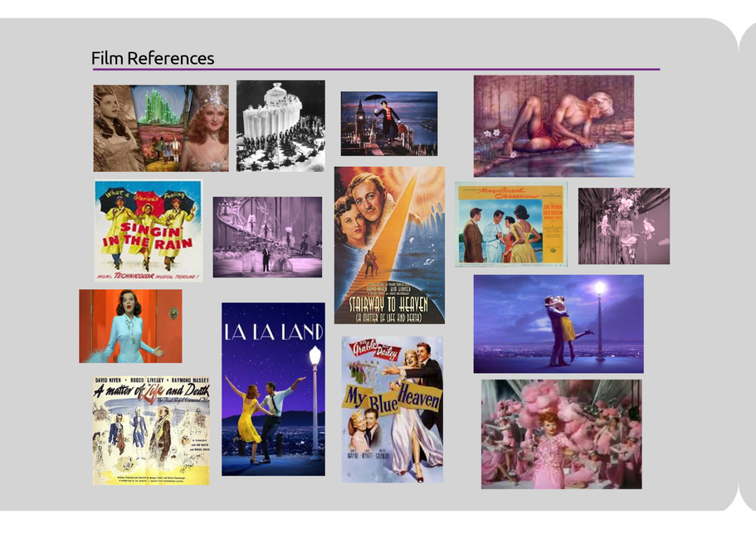The image size is (756, 534).
Task: Click the couple kissing under lamppost image
Action: 558,324
